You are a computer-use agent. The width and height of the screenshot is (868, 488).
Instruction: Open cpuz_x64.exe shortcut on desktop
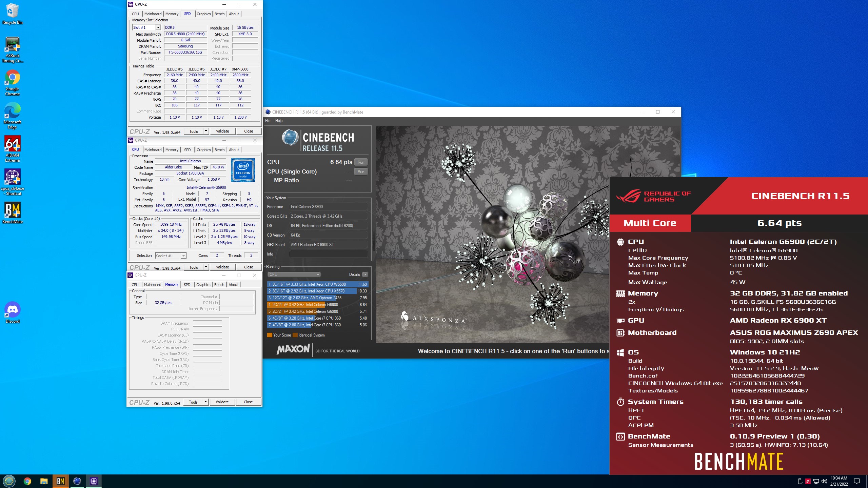(12, 182)
